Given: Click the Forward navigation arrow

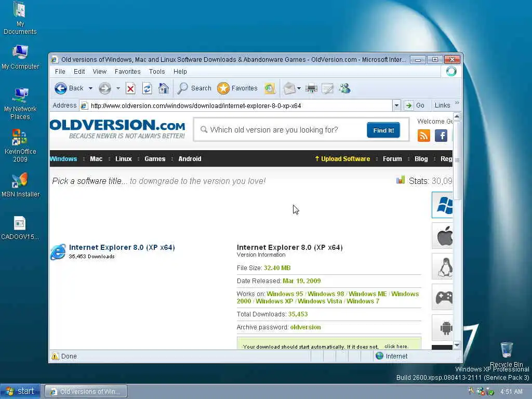Looking at the screenshot, I should [105, 88].
